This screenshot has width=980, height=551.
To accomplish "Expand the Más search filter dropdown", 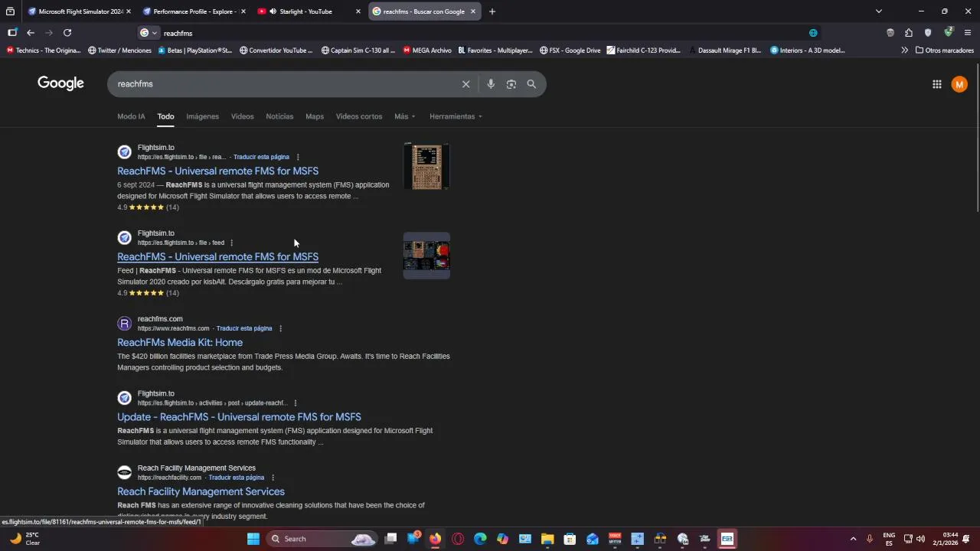I will 405,116.
